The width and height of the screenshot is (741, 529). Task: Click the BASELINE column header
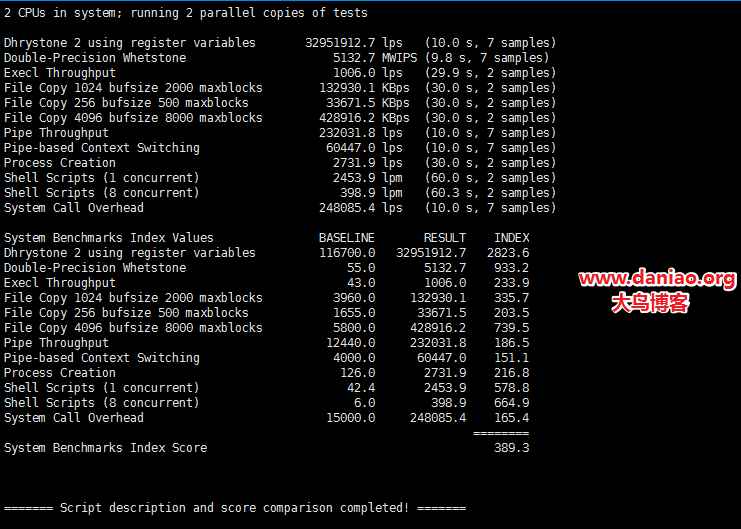pos(347,238)
